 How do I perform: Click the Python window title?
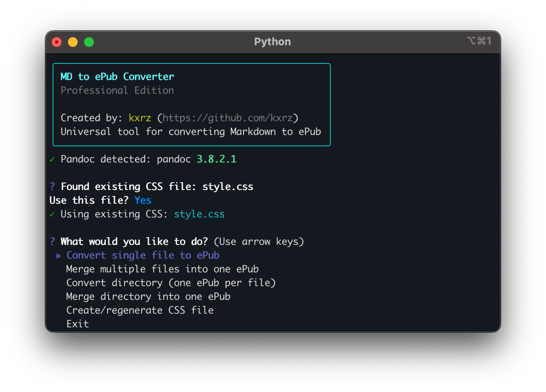pos(272,42)
